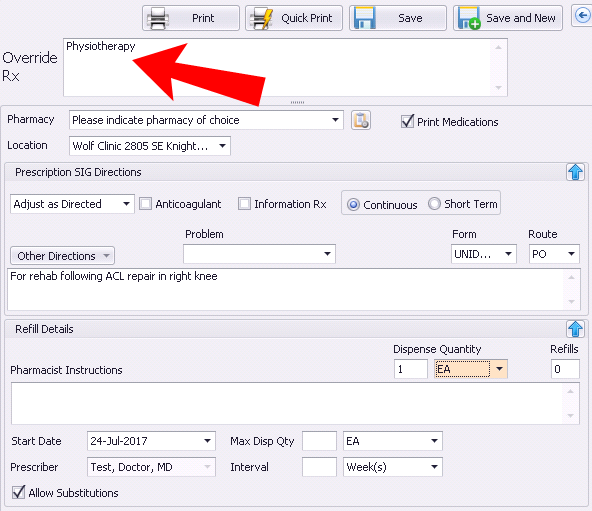
Task: Open the Route PO dropdown
Action: pos(554,254)
